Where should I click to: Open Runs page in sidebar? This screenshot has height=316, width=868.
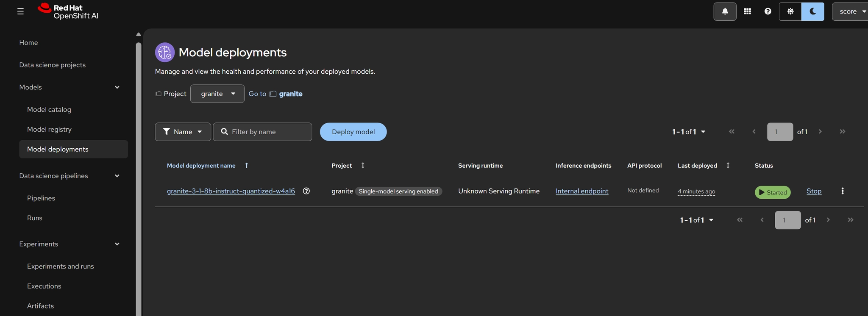35,218
